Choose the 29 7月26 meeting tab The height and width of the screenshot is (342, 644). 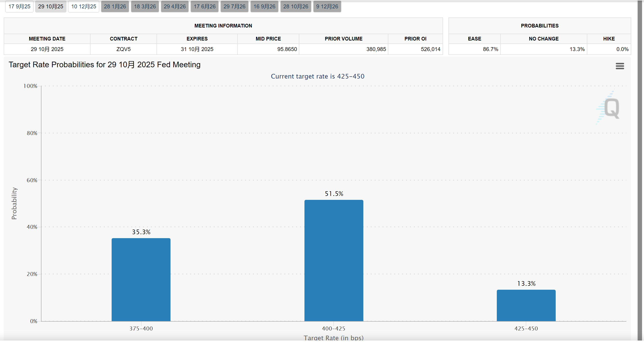click(x=234, y=6)
